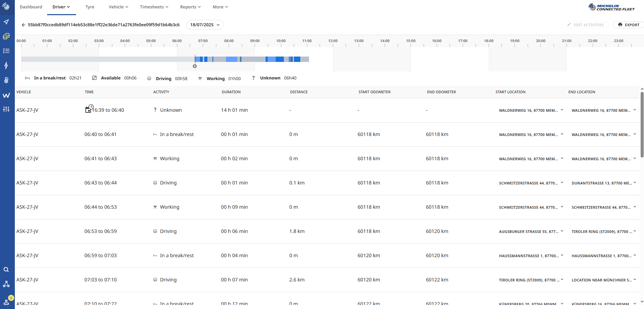Switch to the Dashboard tab

tap(31, 7)
